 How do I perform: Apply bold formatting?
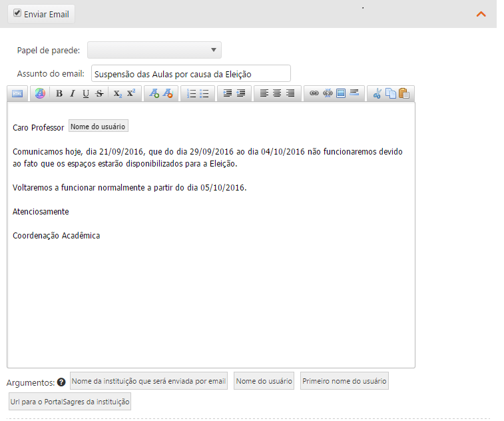click(59, 94)
